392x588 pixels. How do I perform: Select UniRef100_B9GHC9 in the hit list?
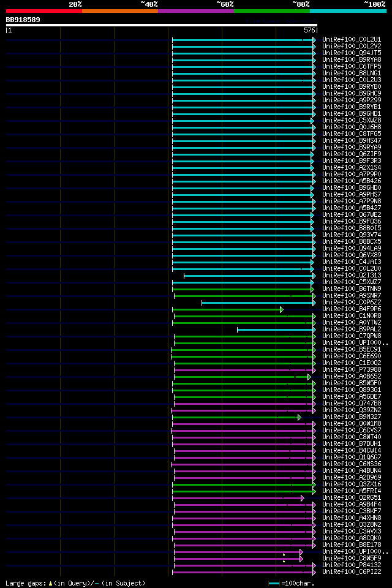(x=352, y=93)
